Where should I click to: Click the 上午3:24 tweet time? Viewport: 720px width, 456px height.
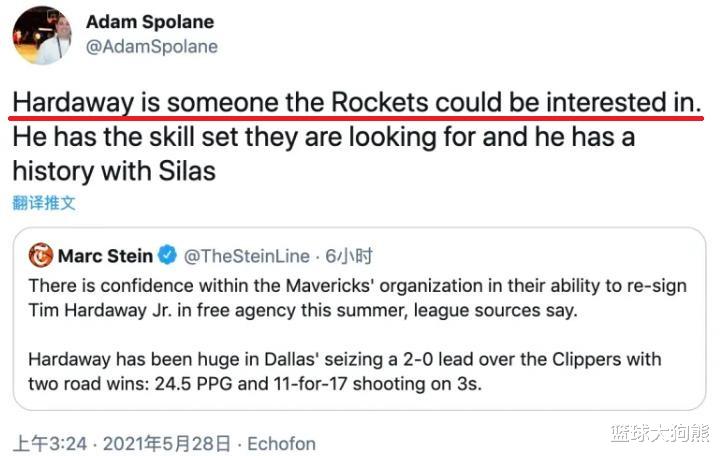coord(49,441)
